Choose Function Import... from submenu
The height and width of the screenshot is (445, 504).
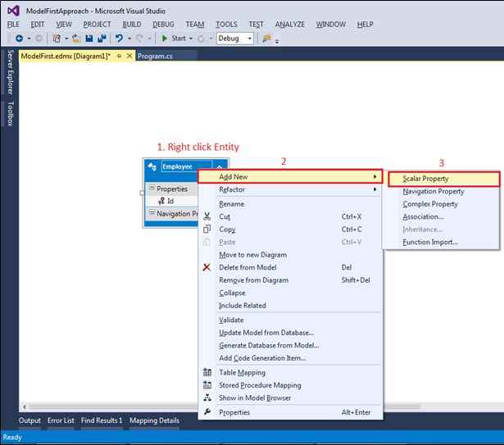coord(441,242)
